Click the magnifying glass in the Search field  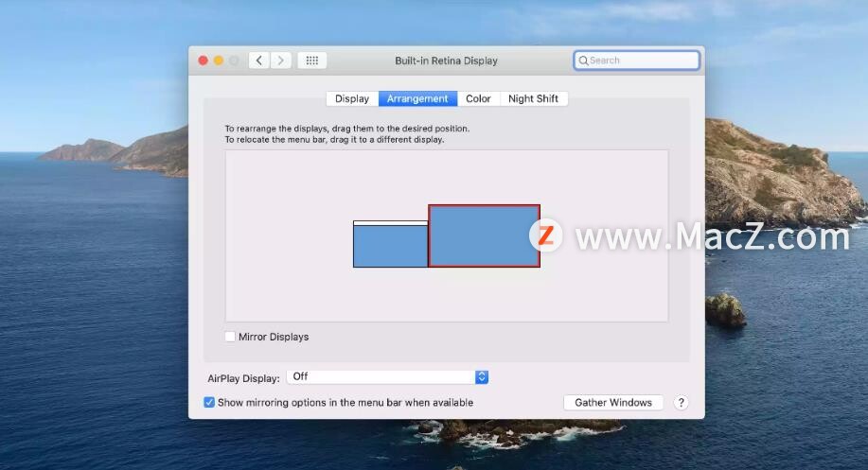click(583, 61)
